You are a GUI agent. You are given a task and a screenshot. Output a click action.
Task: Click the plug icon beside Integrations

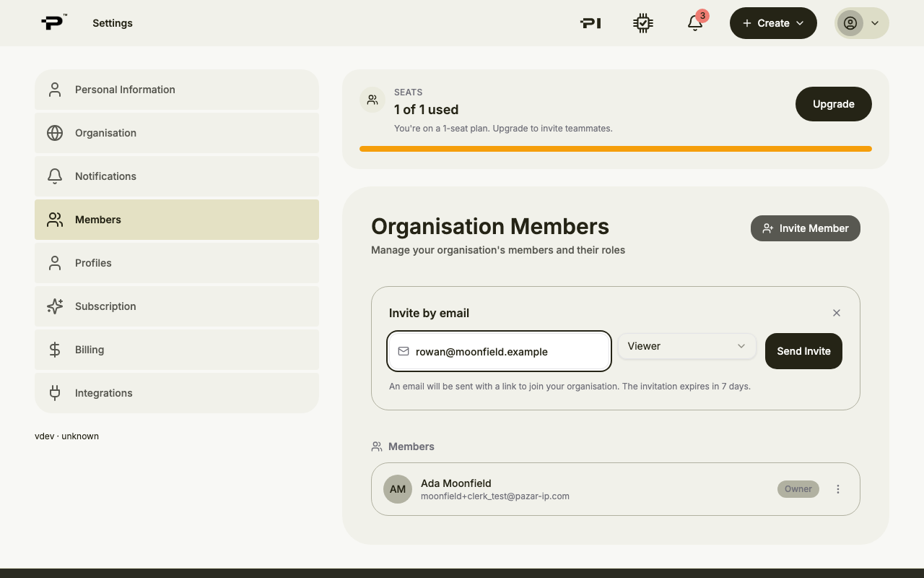point(55,393)
